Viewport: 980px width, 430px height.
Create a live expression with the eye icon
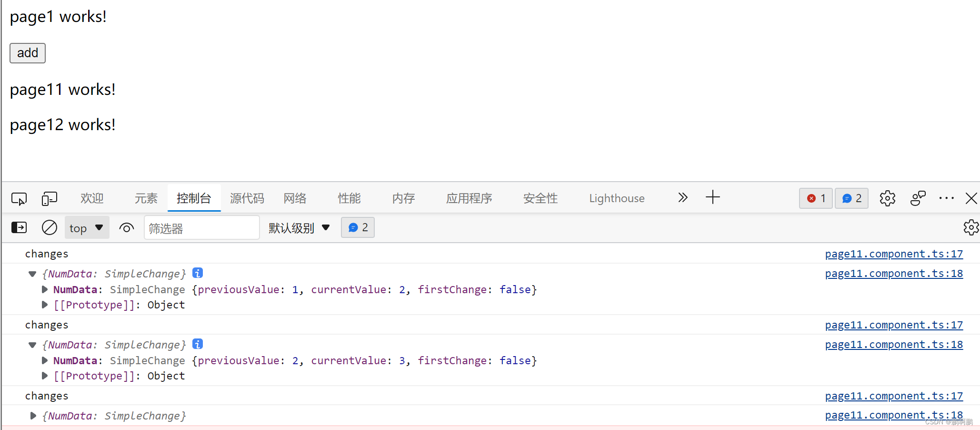click(126, 227)
